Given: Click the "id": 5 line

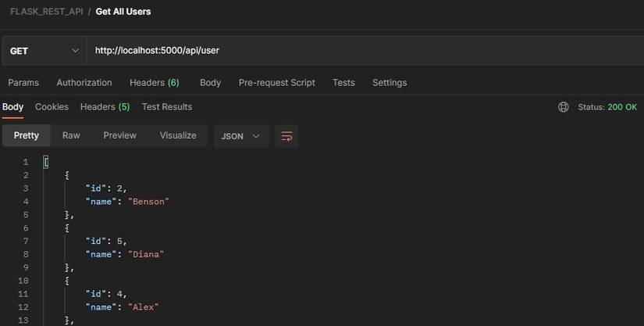Looking at the screenshot, I should tap(106, 242).
